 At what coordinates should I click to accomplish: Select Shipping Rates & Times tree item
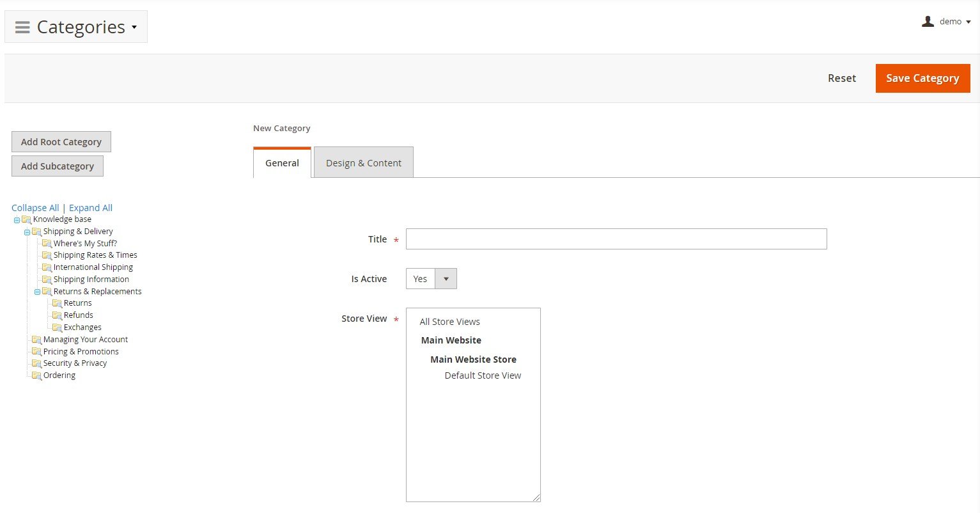click(95, 255)
